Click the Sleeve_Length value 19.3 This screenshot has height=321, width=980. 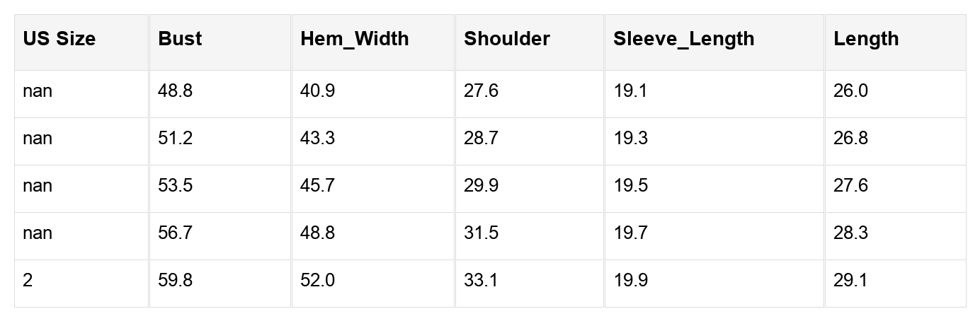pyautogui.click(x=630, y=139)
